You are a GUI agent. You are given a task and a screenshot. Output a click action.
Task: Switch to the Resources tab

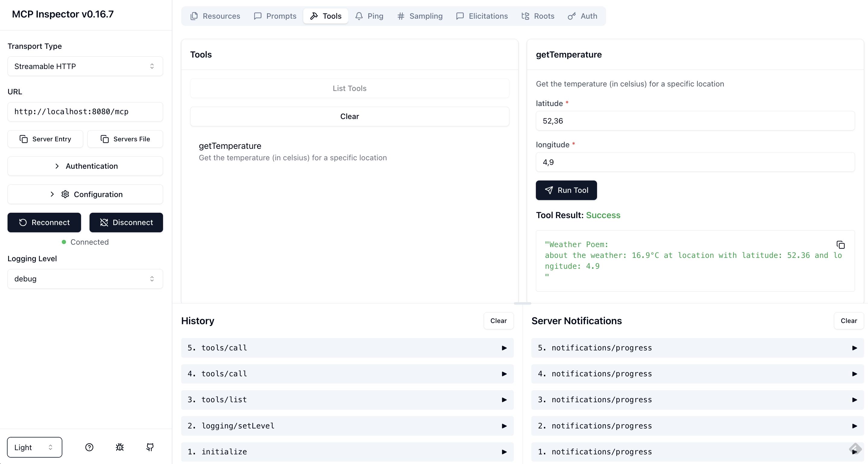[x=215, y=16]
